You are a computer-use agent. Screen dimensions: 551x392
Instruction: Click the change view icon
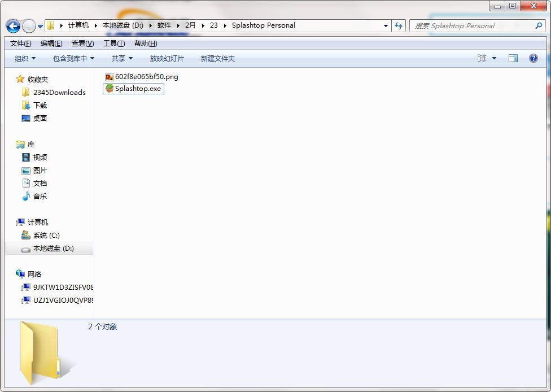coord(482,58)
